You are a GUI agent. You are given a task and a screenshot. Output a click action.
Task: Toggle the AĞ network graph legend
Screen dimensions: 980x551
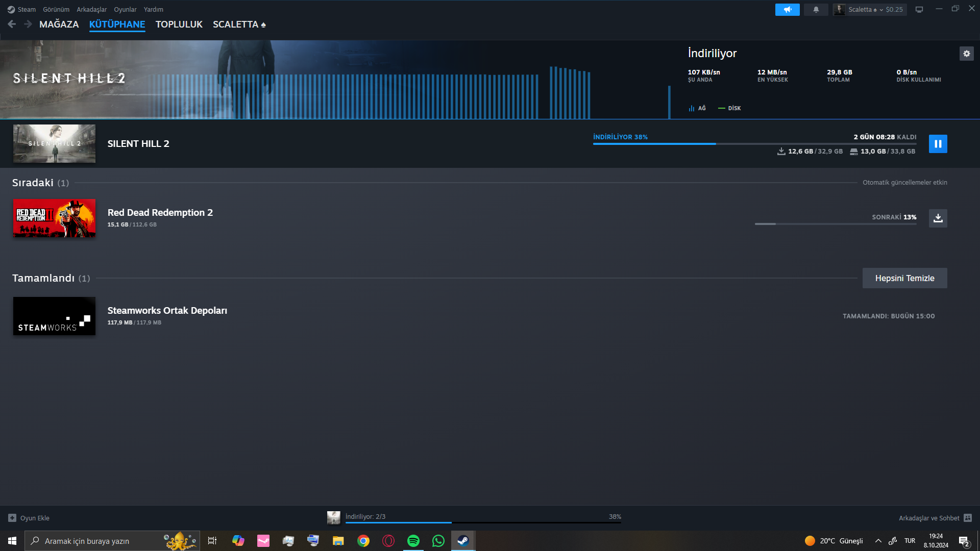(697, 108)
